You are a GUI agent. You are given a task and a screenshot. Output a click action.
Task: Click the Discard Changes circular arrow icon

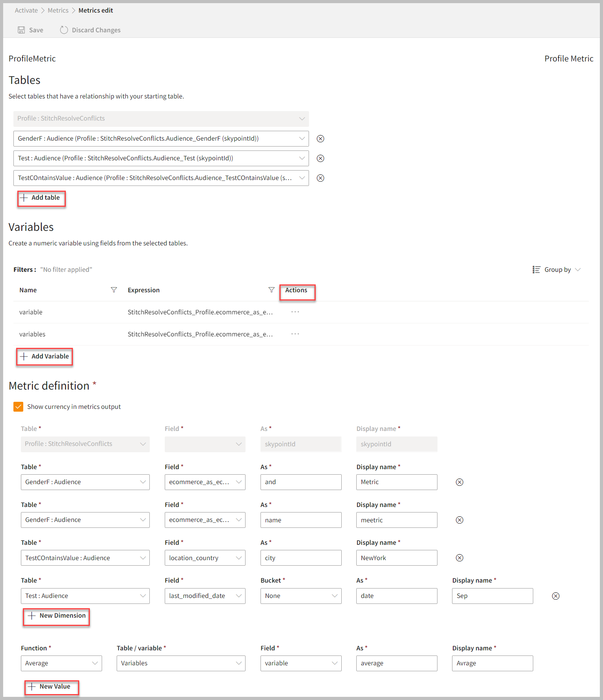pyautogui.click(x=64, y=30)
